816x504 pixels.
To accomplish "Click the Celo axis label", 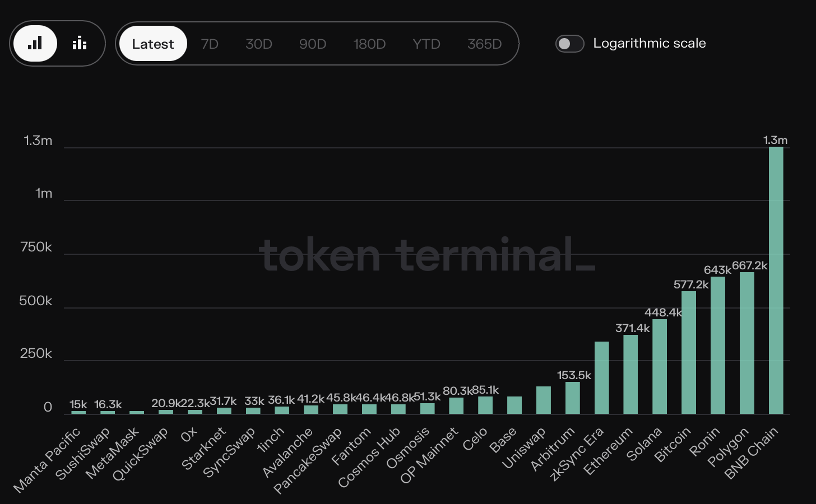I will click(x=475, y=440).
